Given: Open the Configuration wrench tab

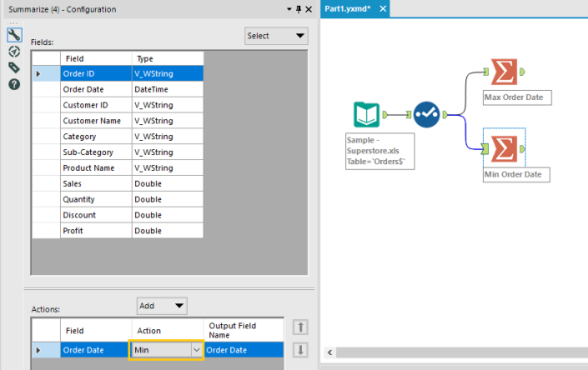Looking at the screenshot, I should (14, 35).
